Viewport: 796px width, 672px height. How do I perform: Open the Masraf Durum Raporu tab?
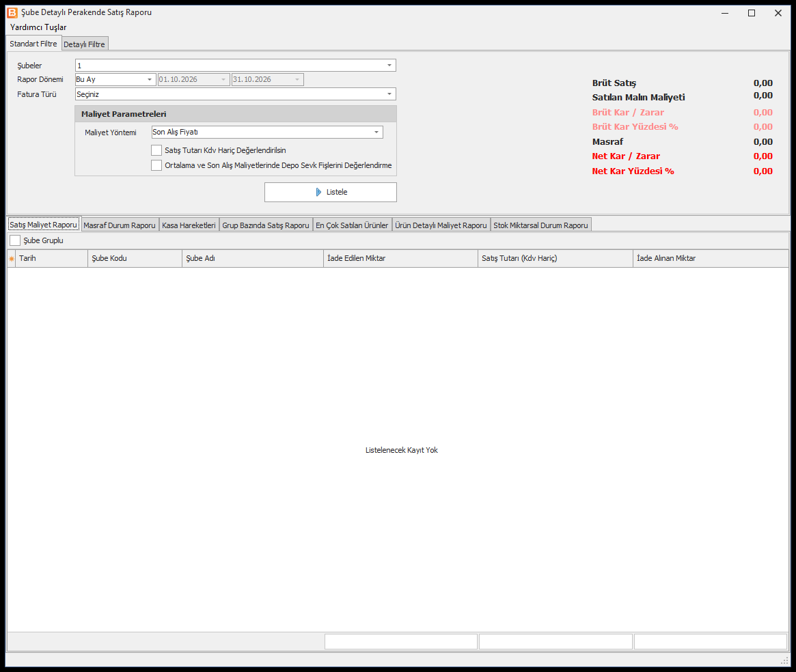point(120,225)
